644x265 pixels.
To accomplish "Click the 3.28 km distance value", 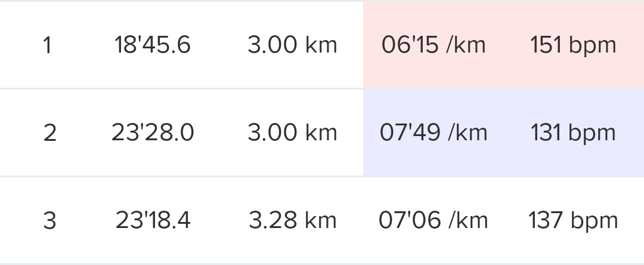I will click(x=292, y=220).
